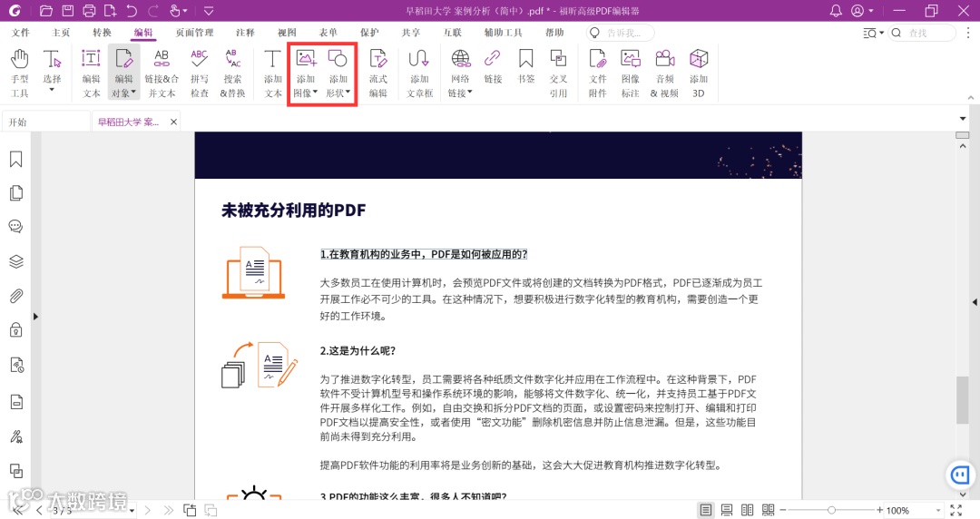Open the Bookmarks panel in left sidebar

[x=16, y=160]
